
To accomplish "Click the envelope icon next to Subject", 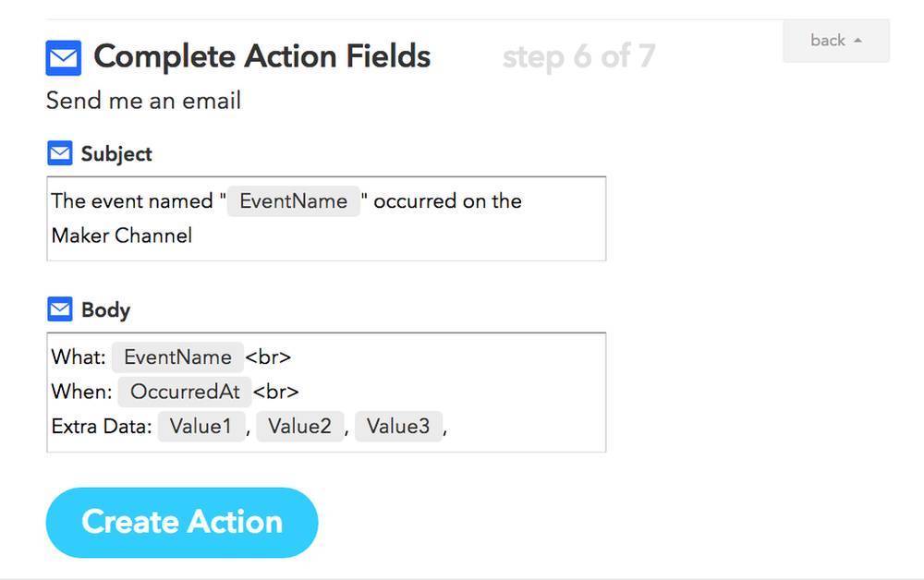I will click(x=59, y=153).
